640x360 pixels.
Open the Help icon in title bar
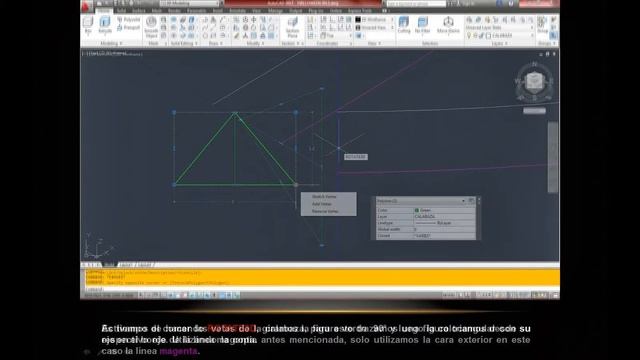511,3
